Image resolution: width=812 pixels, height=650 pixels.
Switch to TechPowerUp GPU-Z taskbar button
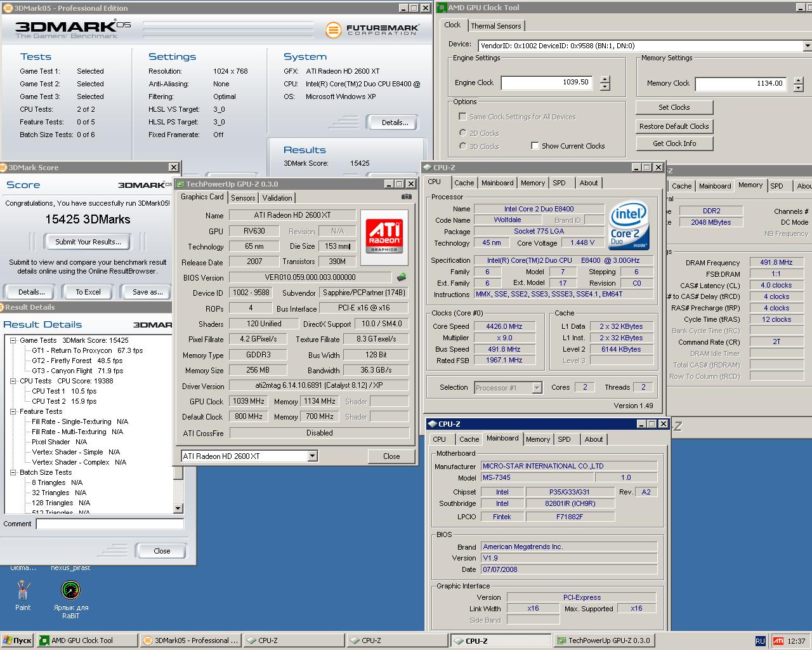pyautogui.click(x=605, y=640)
